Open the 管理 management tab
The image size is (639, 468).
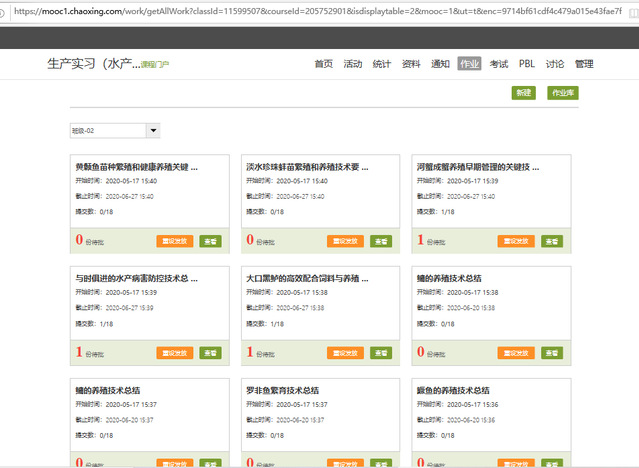[584, 64]
